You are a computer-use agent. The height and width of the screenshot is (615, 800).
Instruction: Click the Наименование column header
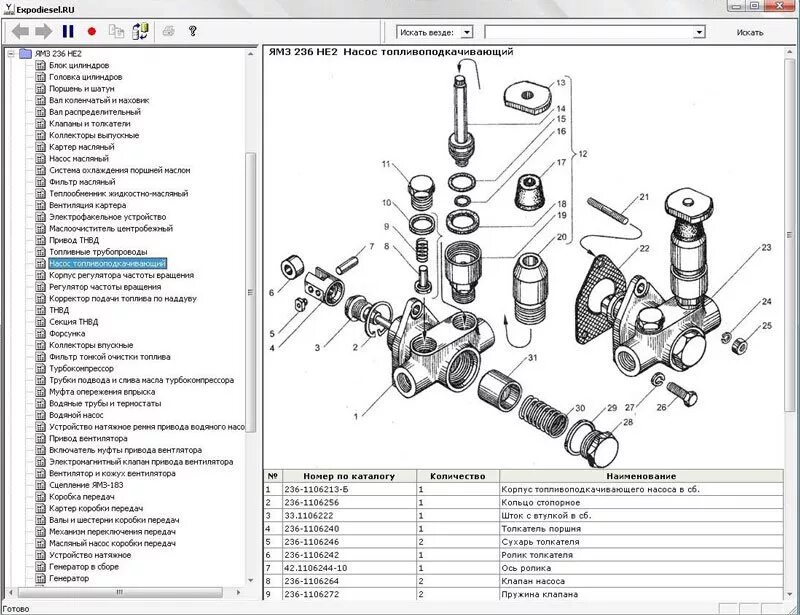pos(641,476)
